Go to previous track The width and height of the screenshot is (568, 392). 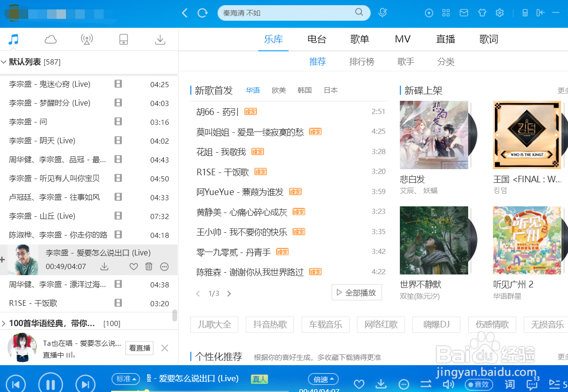[16, 384]
